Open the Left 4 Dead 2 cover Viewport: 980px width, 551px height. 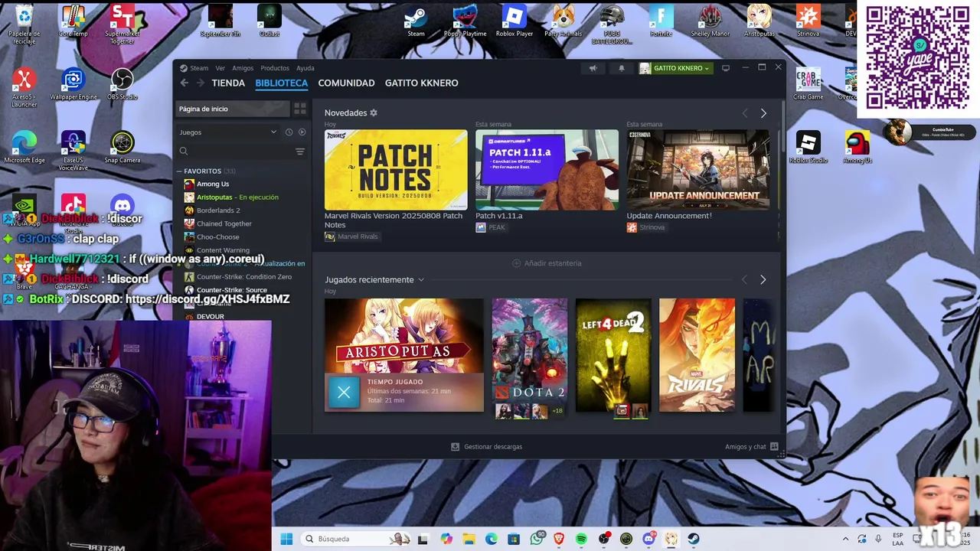tap(613, 355)
